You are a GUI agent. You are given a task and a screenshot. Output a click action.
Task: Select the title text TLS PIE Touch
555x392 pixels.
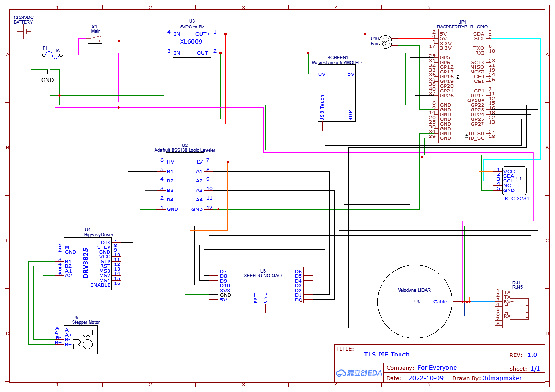click(x=387, y=355)
